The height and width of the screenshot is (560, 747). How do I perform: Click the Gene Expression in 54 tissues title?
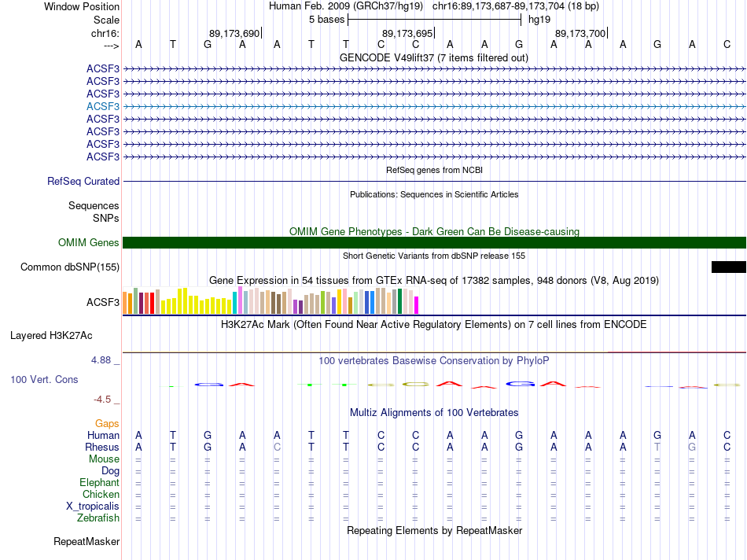point(434,280)
